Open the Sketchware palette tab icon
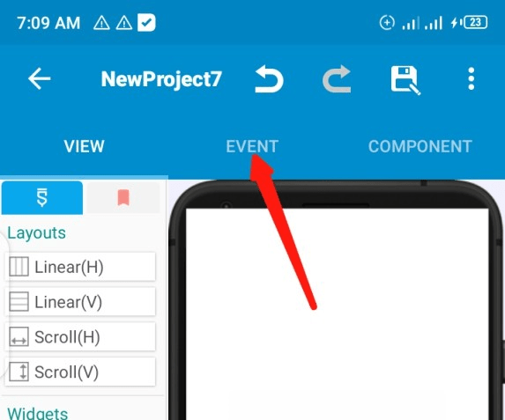Image resolution: width=505 pixels, height=420 pixels. [42, 197]
